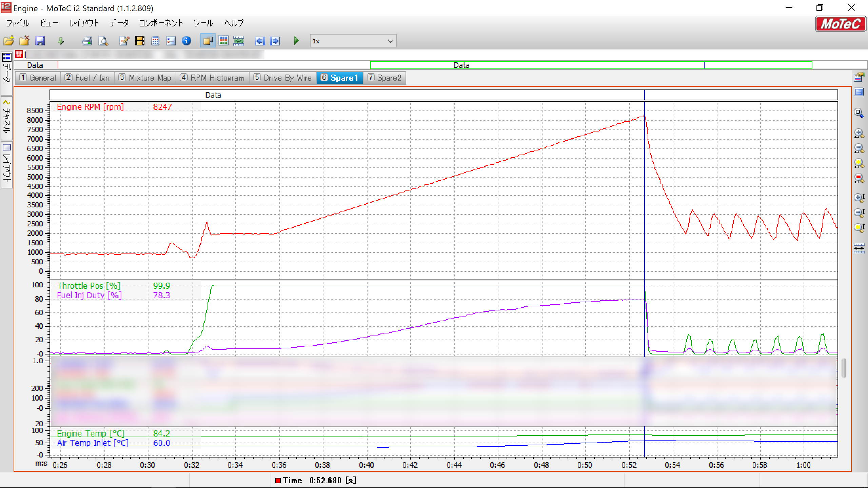The height and width of the screenshot is (488, 868).
Task: Click the film strip icon
Action: point(139,41)
